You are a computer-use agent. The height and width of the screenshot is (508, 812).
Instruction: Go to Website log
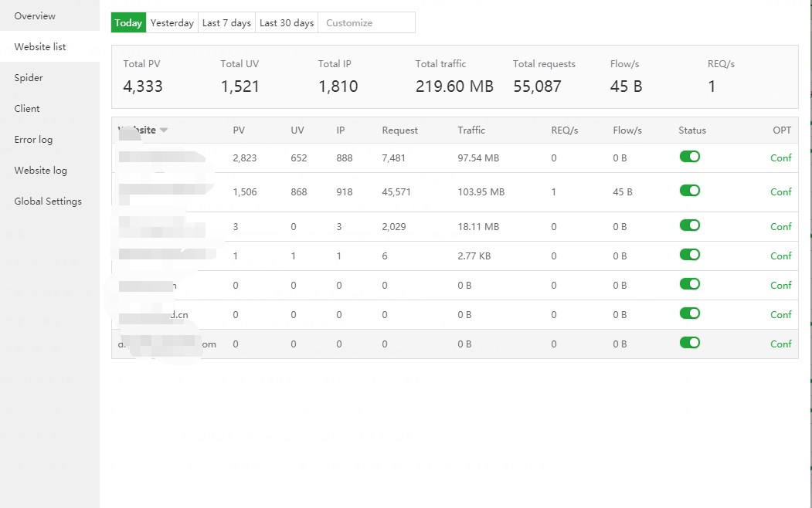[49, 170]
